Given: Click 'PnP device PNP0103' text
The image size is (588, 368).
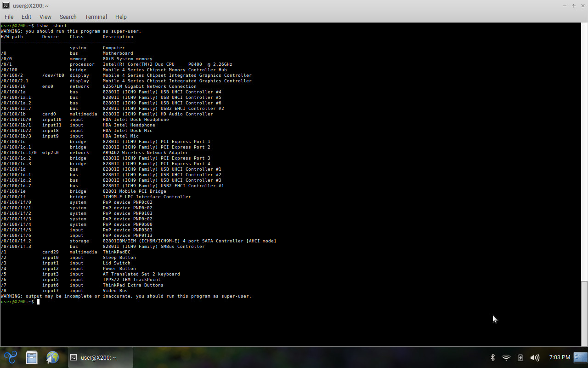Looking at the screenshot, I should click(128, 213).
